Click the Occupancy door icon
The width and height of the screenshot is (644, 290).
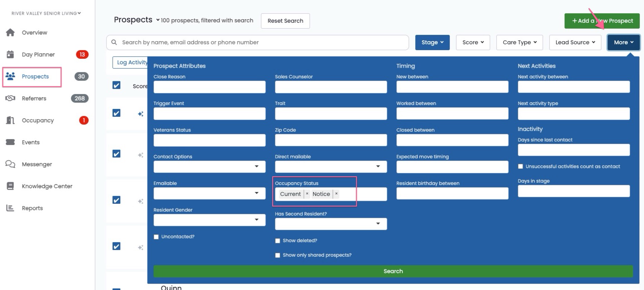point(11,120)
